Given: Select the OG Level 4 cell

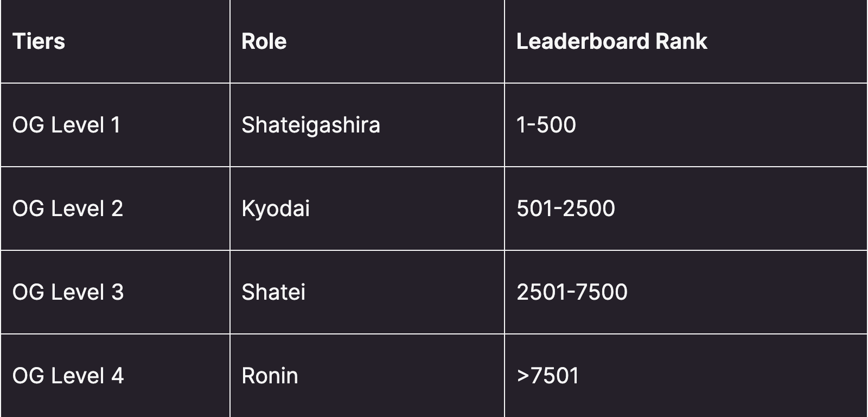Looking at the screenshot, I should [x=115, y=376].
